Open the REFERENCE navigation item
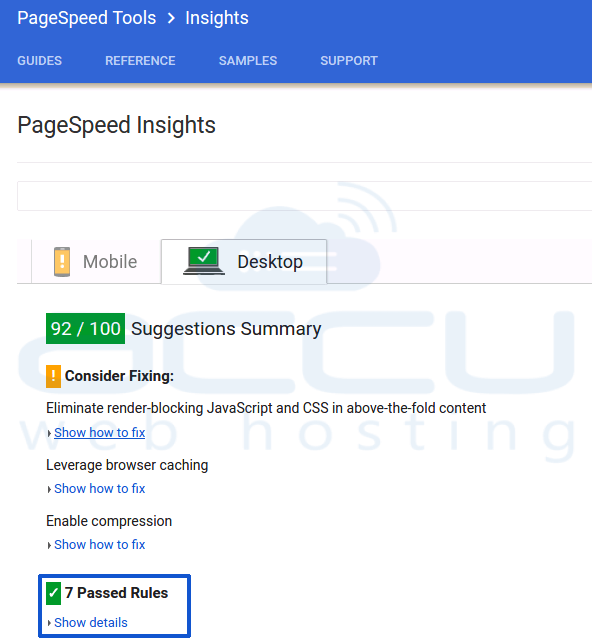 pyautogui.click(x=140, y=61)
